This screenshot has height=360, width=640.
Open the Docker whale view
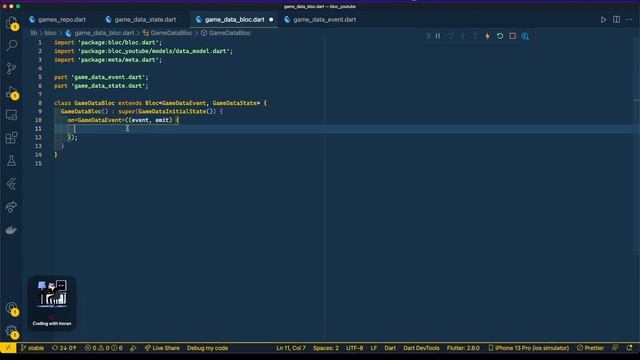[x=11, y=230]
